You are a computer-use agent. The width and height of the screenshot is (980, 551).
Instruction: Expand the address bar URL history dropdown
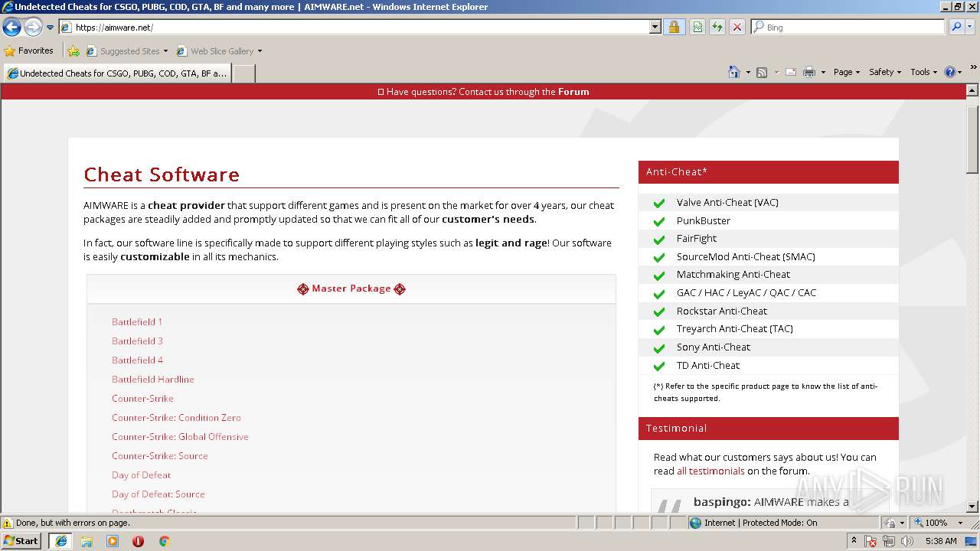tap(655, 28)
